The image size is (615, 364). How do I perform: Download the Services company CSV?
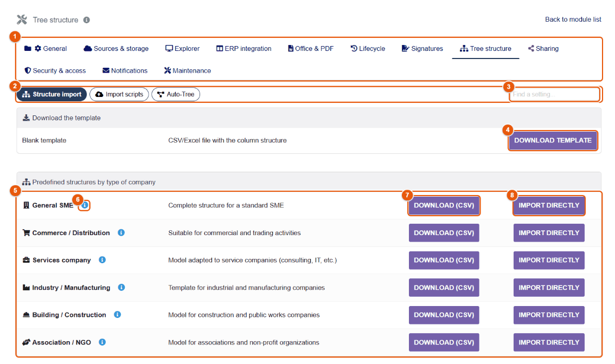pyautogui.click(x=444, y=260)
